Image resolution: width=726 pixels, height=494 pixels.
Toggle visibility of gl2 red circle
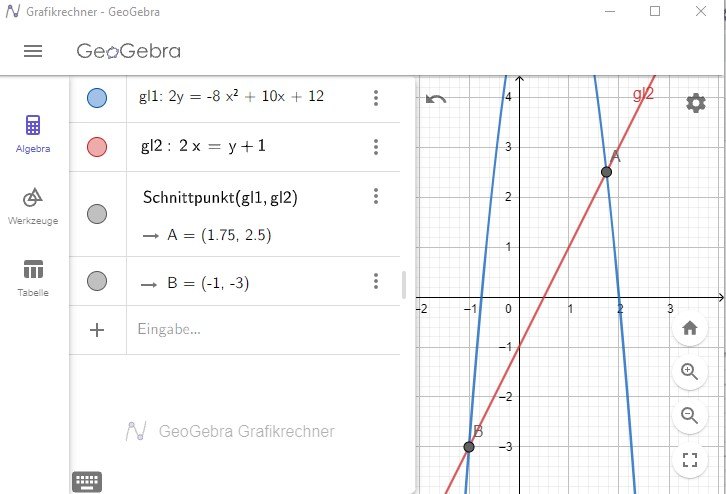97,147
